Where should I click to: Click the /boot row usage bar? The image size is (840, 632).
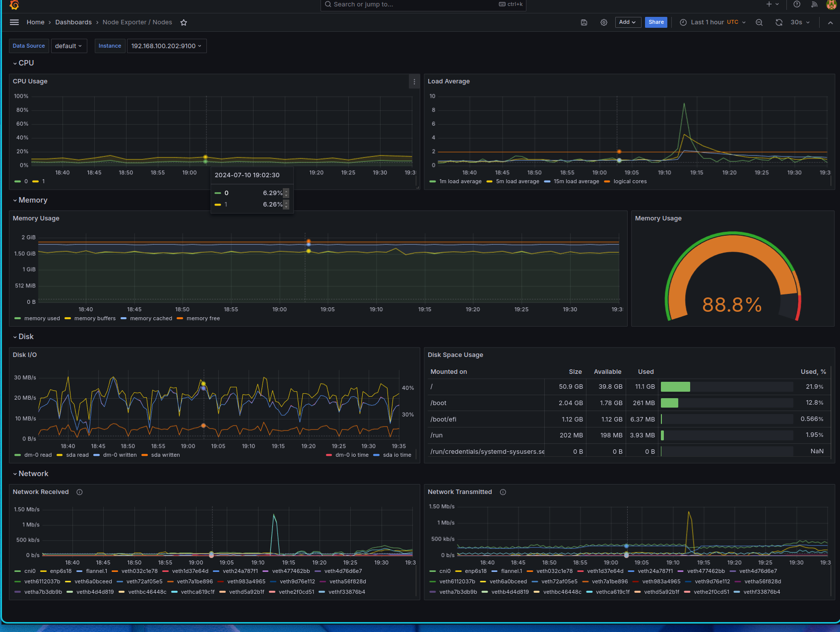(726, 403)
